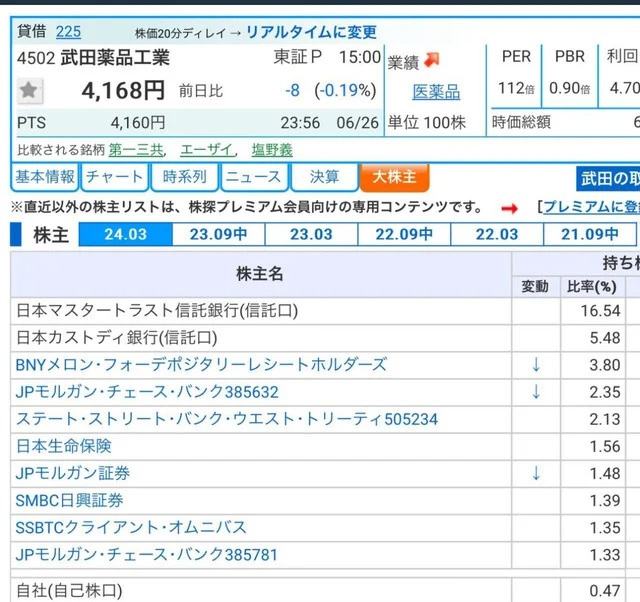
Task: Click the 3.80 ratio value
Action: point(605,364)
